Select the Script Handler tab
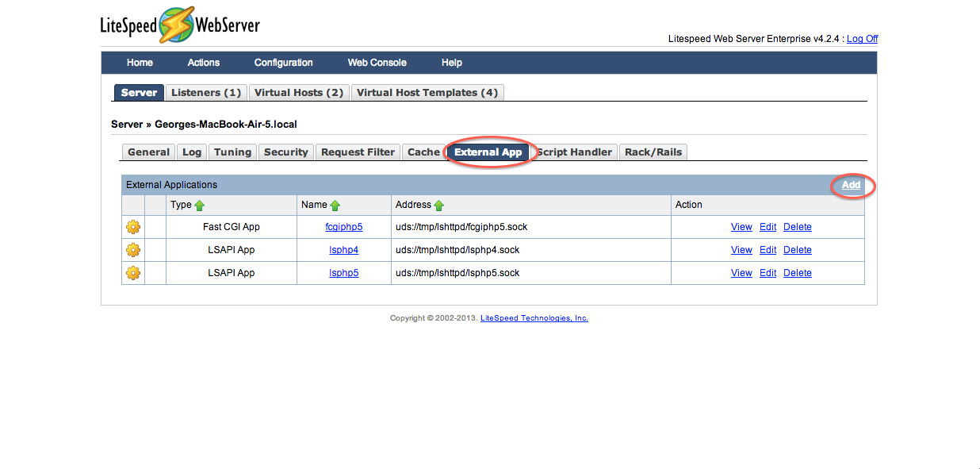 575,152
